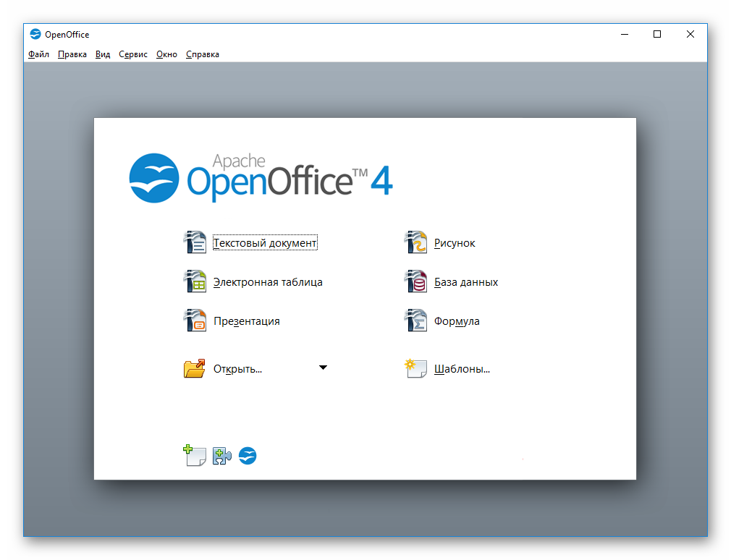The height and width of the screenshot is (560, 731).
Task: Open the Файл menu
Action: tap(38, 54)
